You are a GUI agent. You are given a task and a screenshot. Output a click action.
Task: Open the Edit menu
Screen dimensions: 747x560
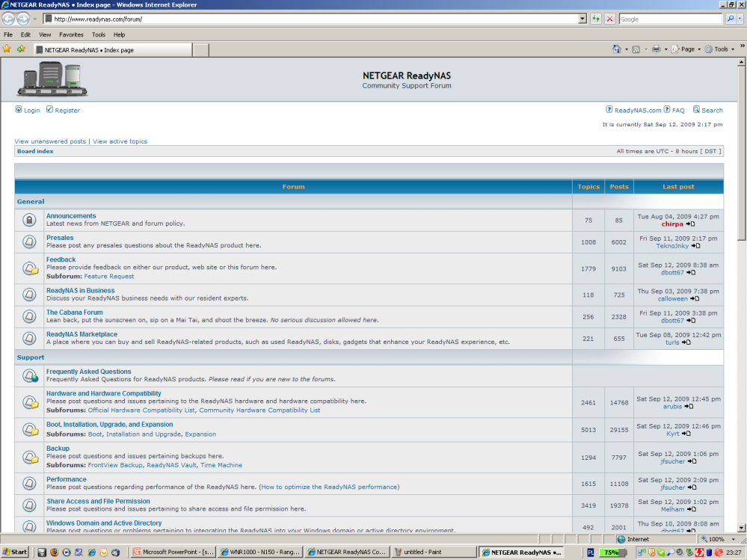click(25, 34)
